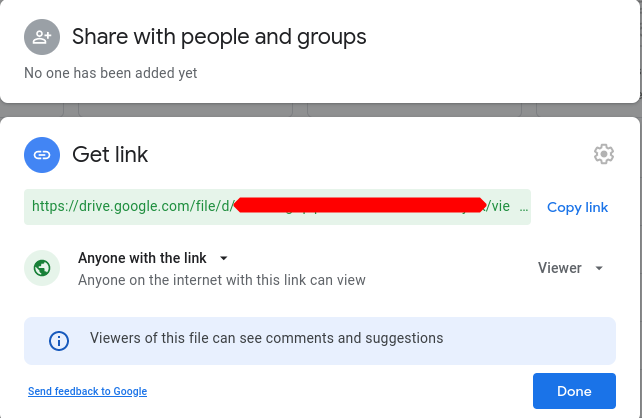Confirm with the Done button
Image resolution: width=642 pixels, height=418 pixels.
[574, 391]
